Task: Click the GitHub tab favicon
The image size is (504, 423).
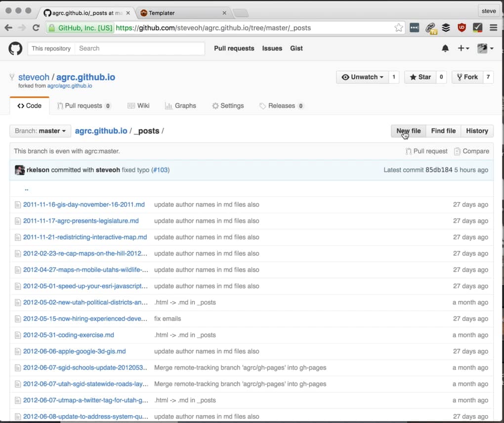Action: (47, 13)
